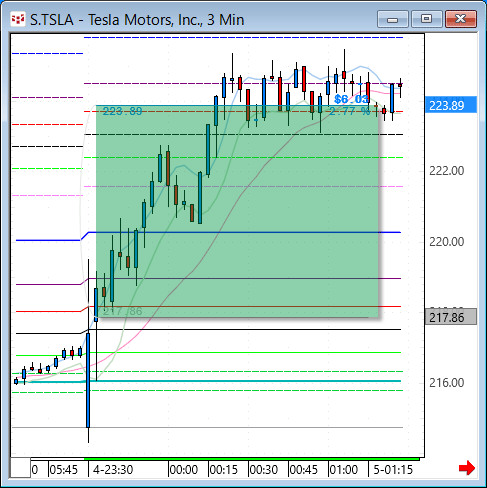Click the $6.03 measurement text
This screenshot has width=487, height=488.
pyautogui.click(x=351, y=99)
